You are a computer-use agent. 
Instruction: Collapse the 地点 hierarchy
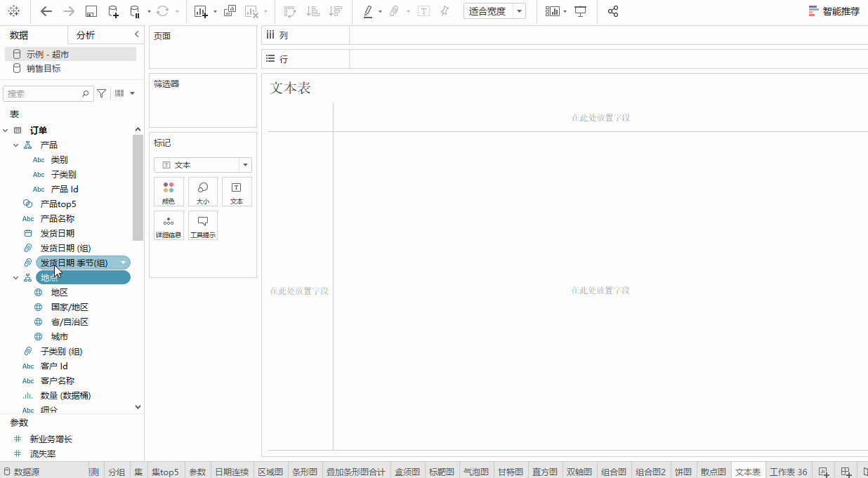[16, 278]
